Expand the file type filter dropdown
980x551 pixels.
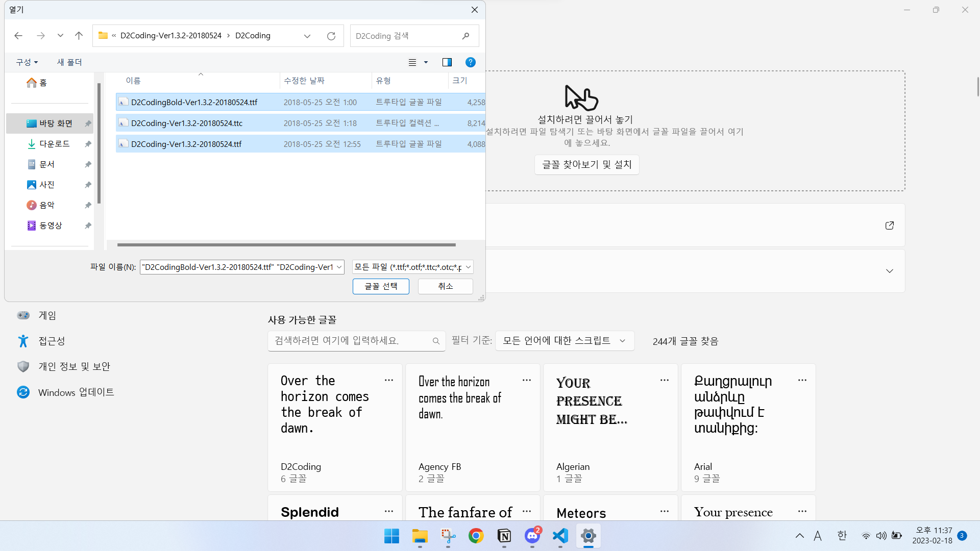point(412,267)
